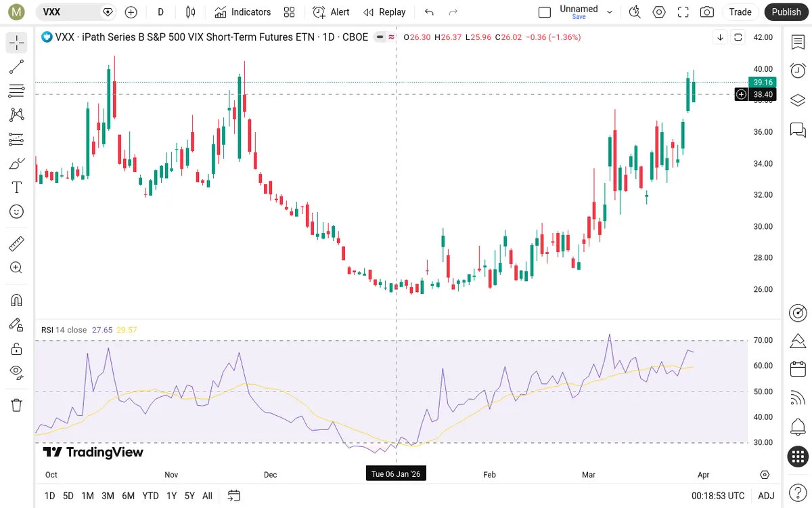812x508 pixels.
Task: Select the brush drawing tool
Action: coord(17,163)
